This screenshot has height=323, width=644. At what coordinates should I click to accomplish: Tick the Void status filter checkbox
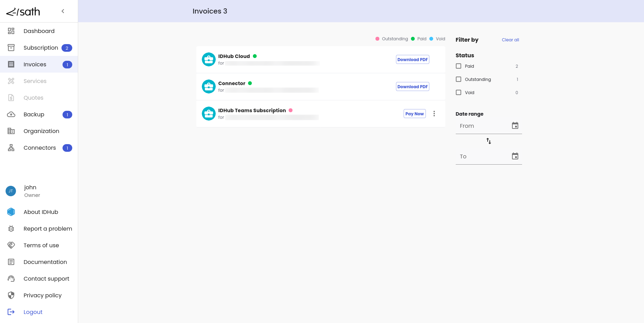point(459,92)
